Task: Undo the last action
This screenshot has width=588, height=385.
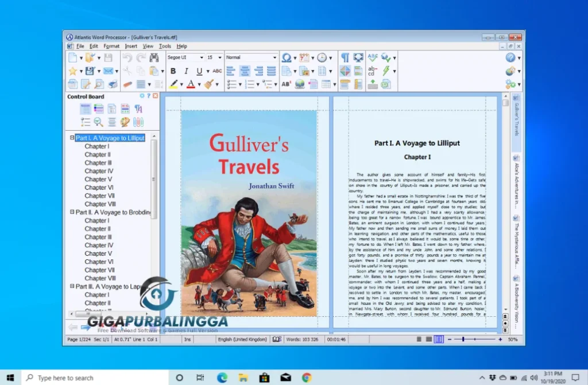Action: click(127, 57)
